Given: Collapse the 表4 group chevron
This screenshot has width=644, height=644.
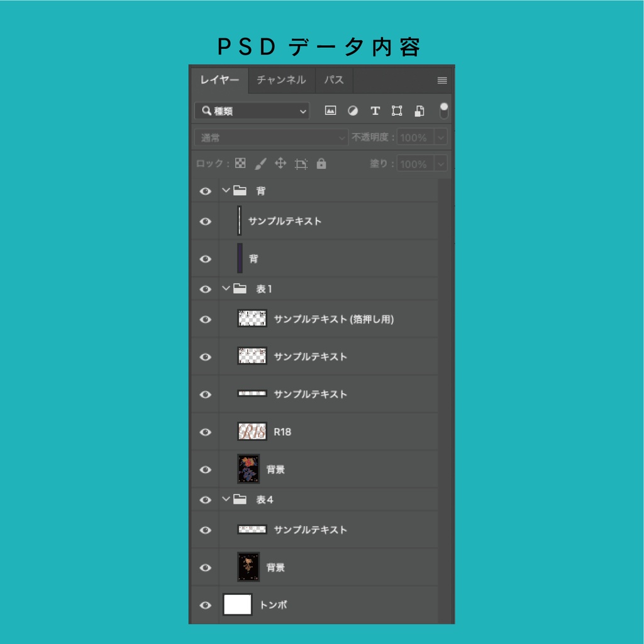Looking at the screenshot, I should (x=226, y=499).
